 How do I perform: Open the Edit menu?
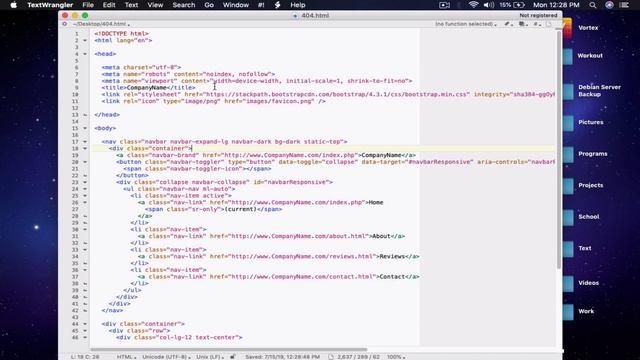click(x=109, y=5)
